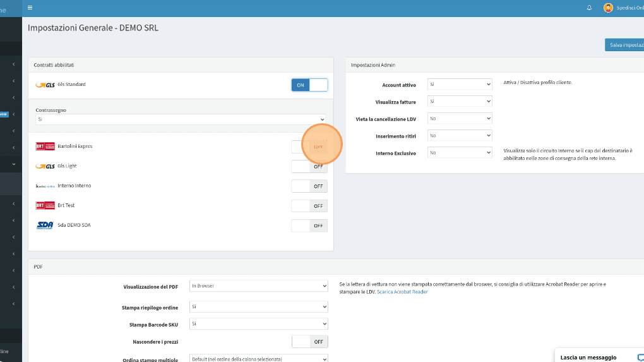Open the Vieta la cancellazione LDV dropdown
The image size is (644, 362).
pos(459,118)
